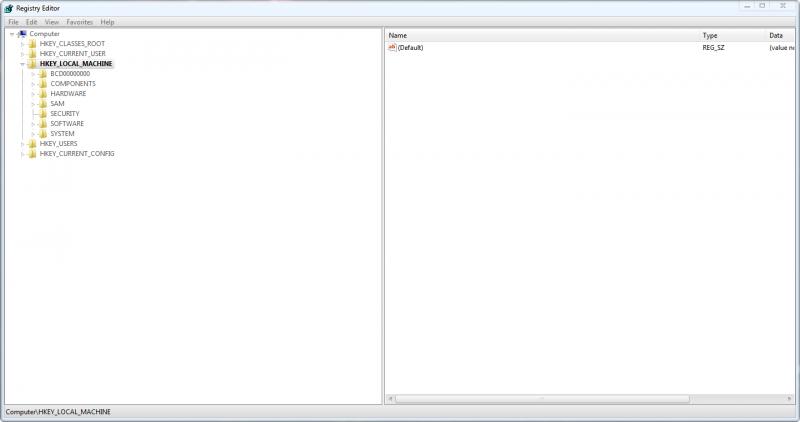Select the SYSTEM key label
The width and height of the screenshot is (800, 422).
coord(62,134)
